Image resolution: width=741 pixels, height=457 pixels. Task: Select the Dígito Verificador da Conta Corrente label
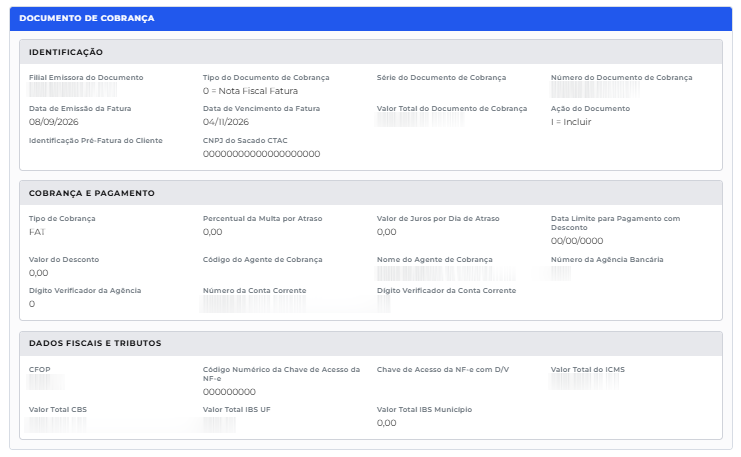click(446, 291)
